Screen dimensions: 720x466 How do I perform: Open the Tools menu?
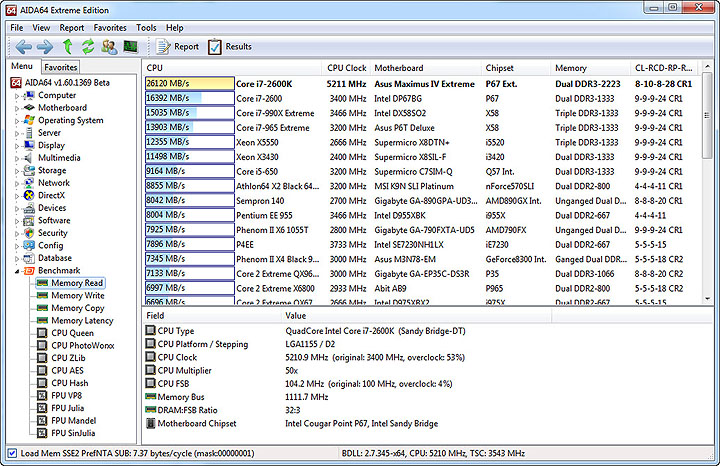146,27
